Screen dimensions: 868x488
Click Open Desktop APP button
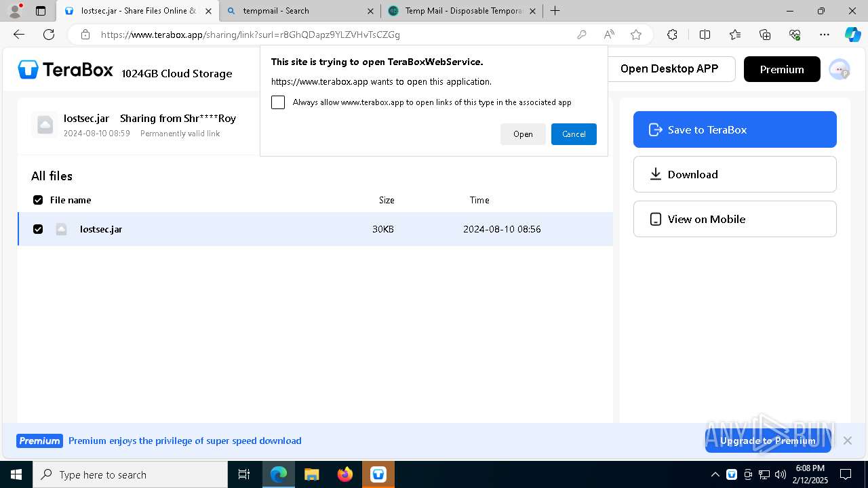coord(669,69)
